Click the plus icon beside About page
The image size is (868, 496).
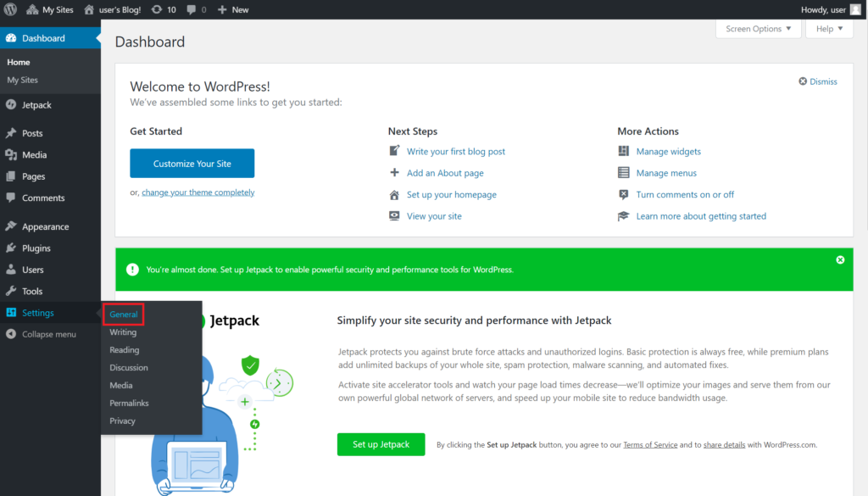[394, 172]
